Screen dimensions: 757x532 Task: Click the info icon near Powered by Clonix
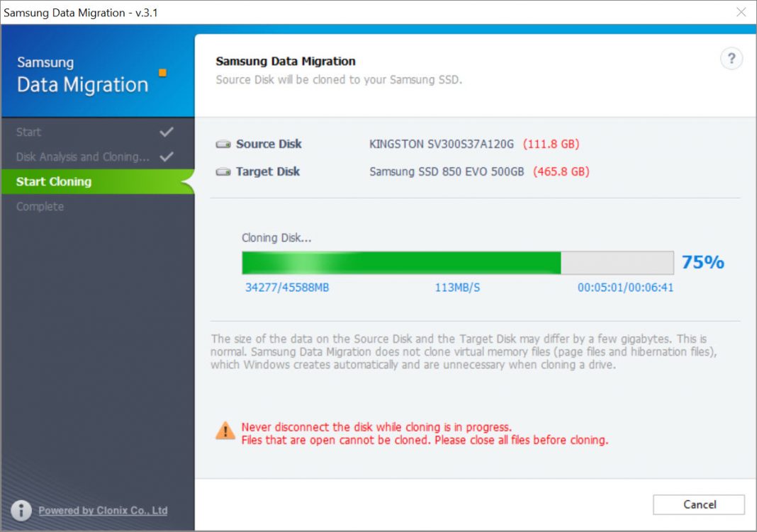[21, 510]
